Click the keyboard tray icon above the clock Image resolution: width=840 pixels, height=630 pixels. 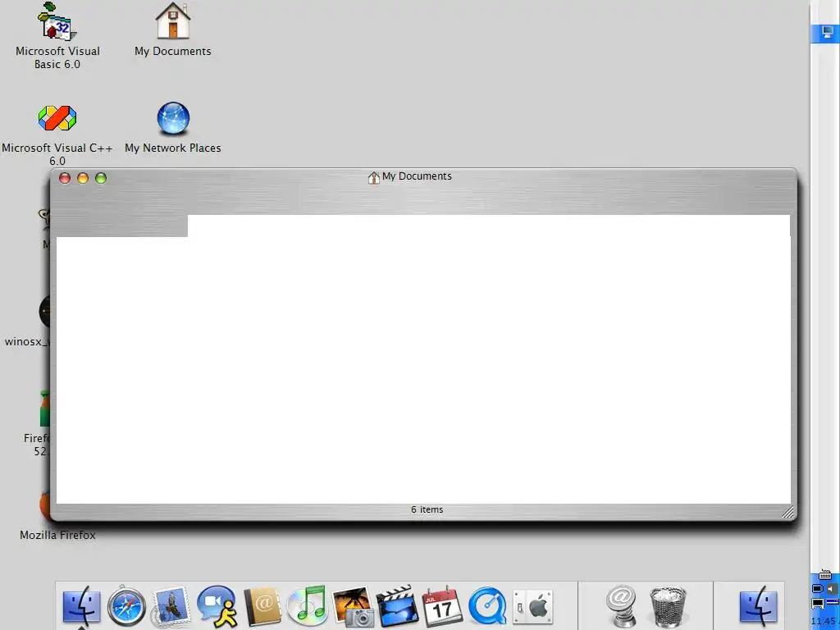(x=825, y=575)
